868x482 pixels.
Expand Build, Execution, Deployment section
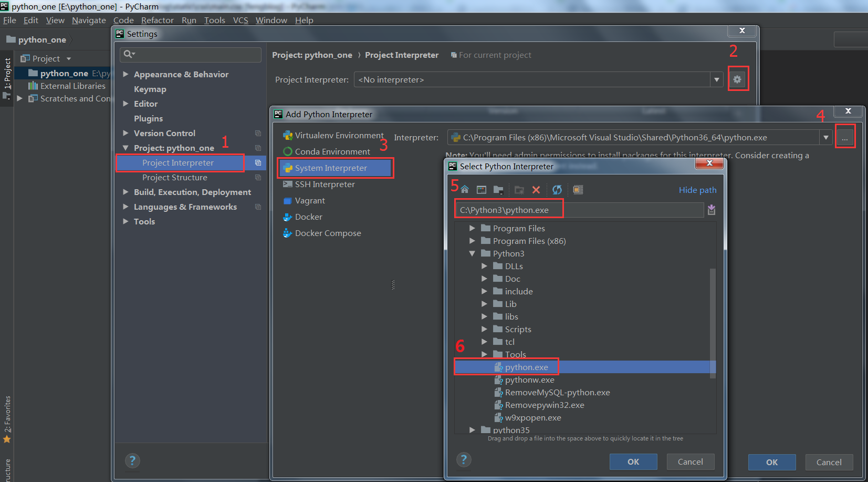click(x=126, y=192)
